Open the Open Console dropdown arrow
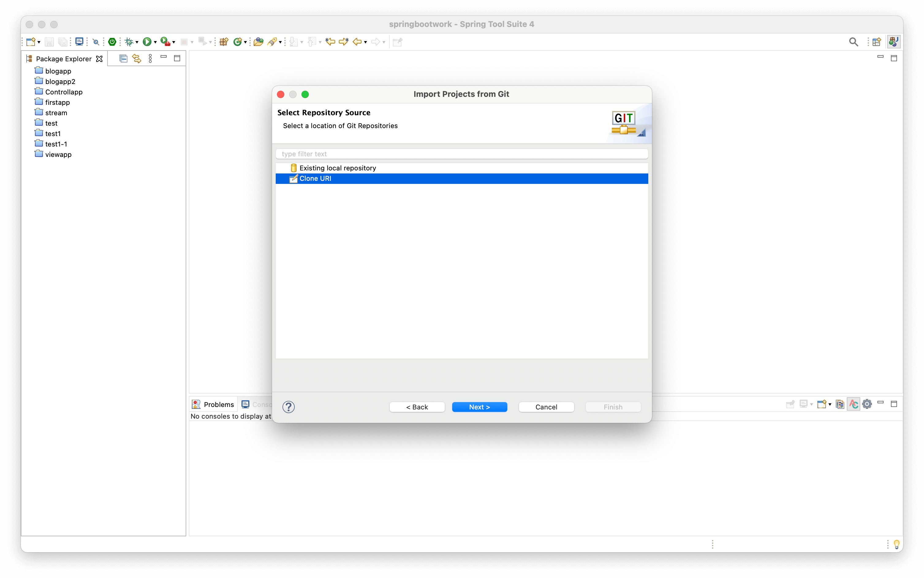Viewport: 924px width, 578px height. coord(830,405)
